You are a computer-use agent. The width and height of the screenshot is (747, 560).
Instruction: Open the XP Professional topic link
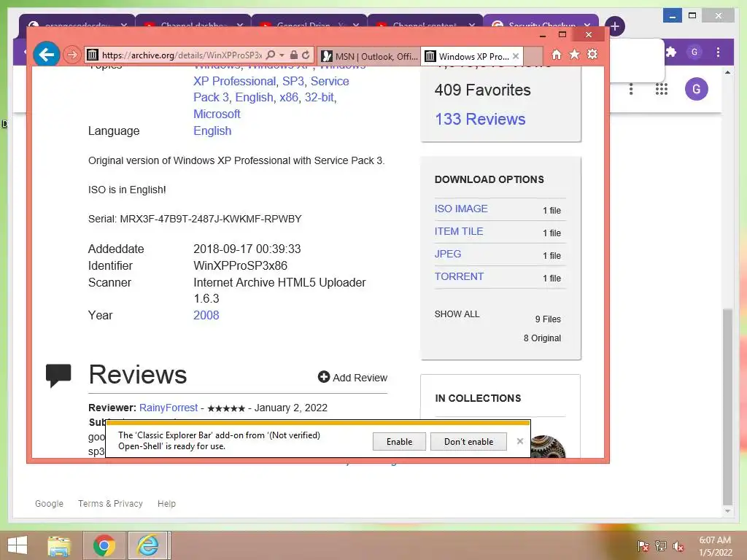(x=234, y=82)
